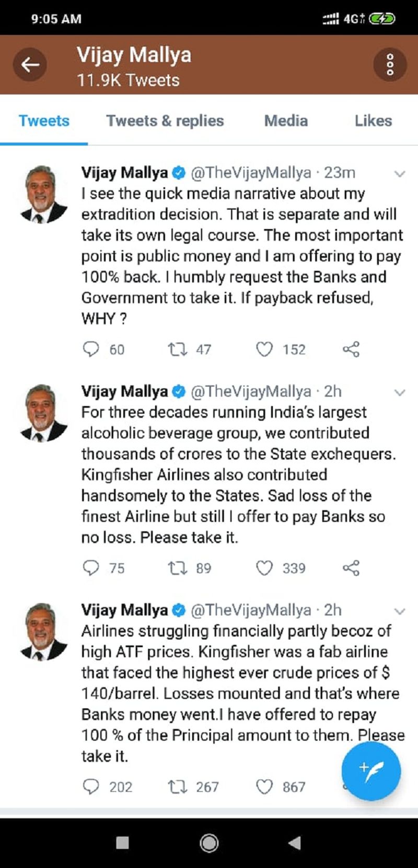Expand options chevron on 23m tweet

coord(400,174)
